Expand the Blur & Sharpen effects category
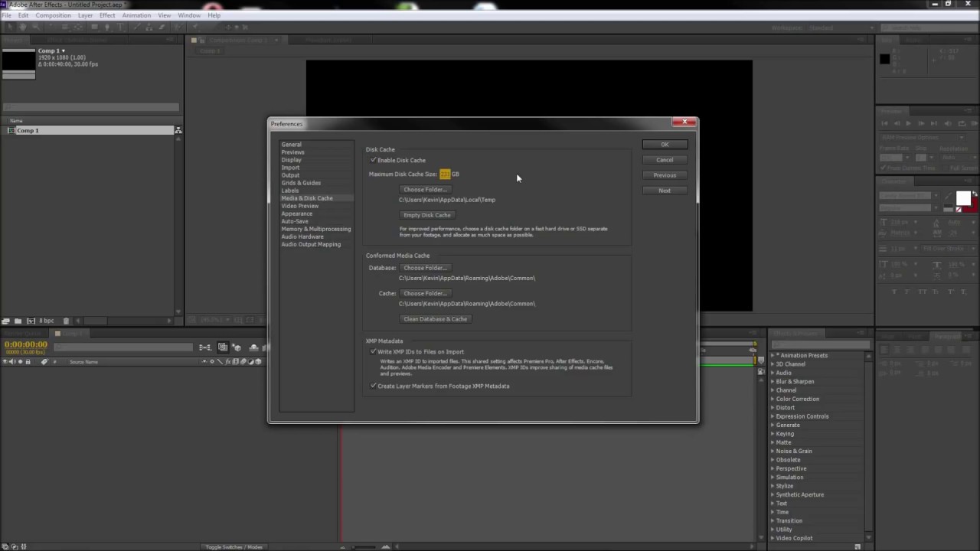Image resolution: width=980 pixels, height=551 pixels. pos(773,382)
